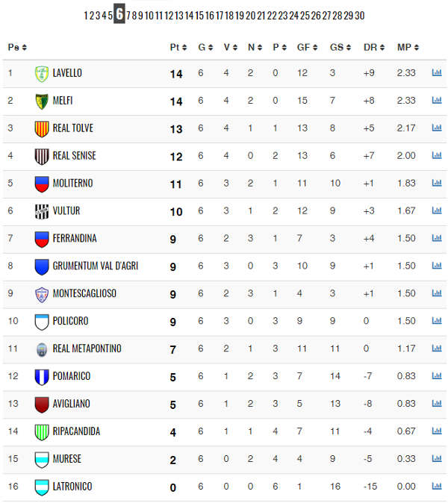Open the Policoro team name link

[x=70, y=321]
